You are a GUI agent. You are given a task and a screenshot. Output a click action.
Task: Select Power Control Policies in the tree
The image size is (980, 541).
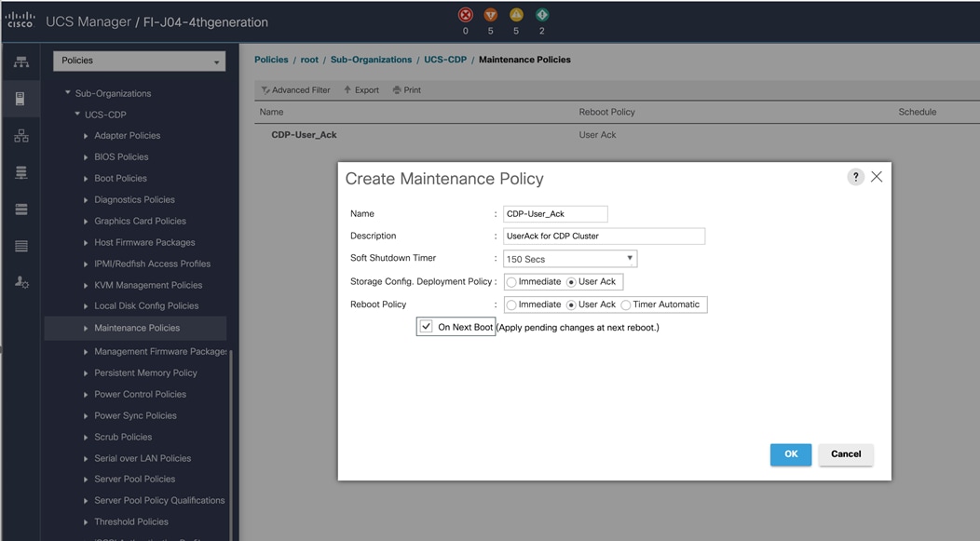pos(140,394)
